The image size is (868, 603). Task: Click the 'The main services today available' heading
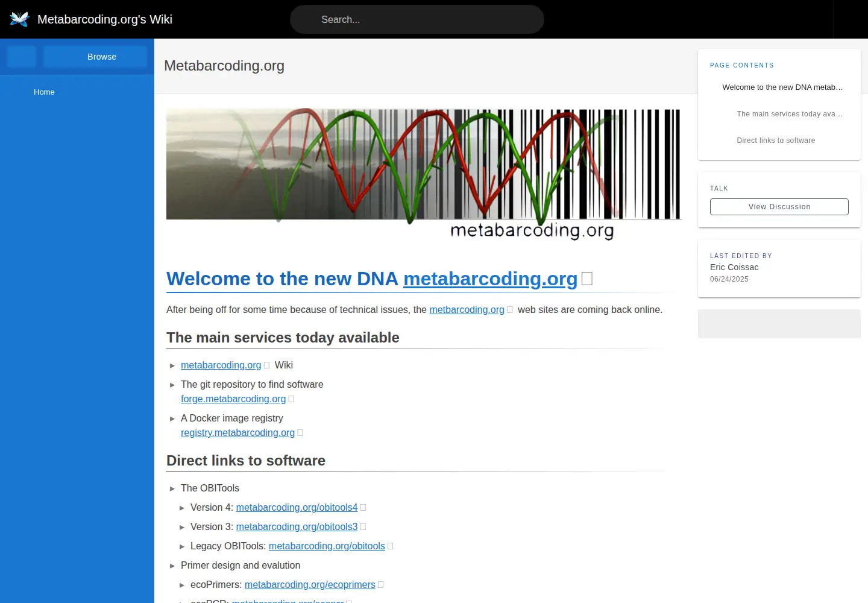tap(283, 338)
